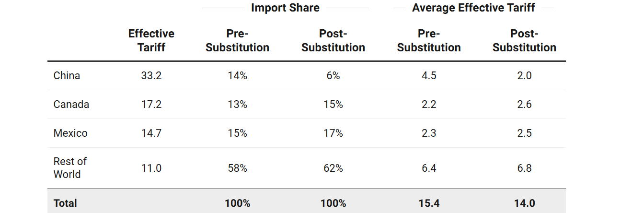Click the Total row label
The height and width of the screenshot is (213, 644).
[65, 203]
